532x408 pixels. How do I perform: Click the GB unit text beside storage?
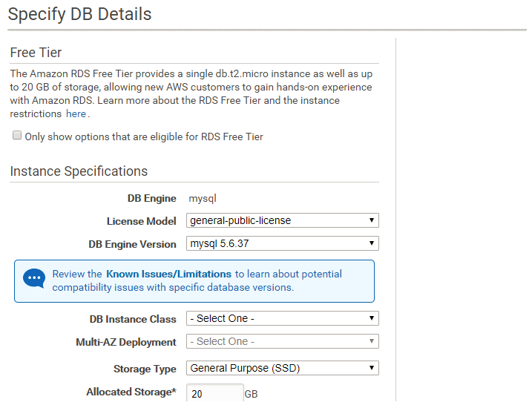click(251, 395)
